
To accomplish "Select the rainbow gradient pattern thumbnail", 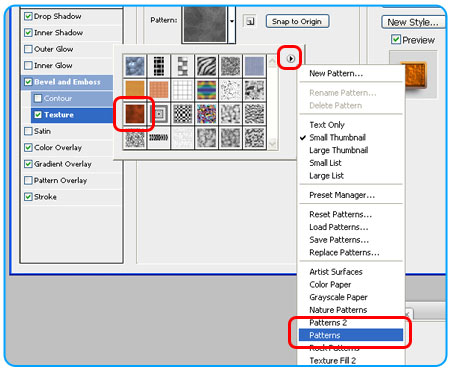I will tap(206, 90).
